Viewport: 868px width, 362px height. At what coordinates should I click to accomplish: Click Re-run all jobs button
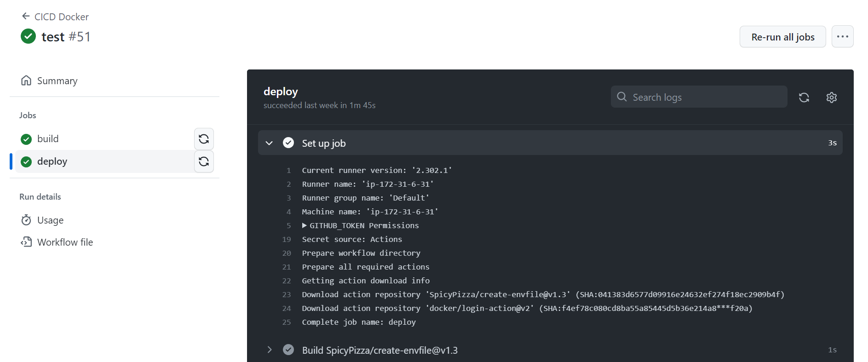click(x=782, y=37)
